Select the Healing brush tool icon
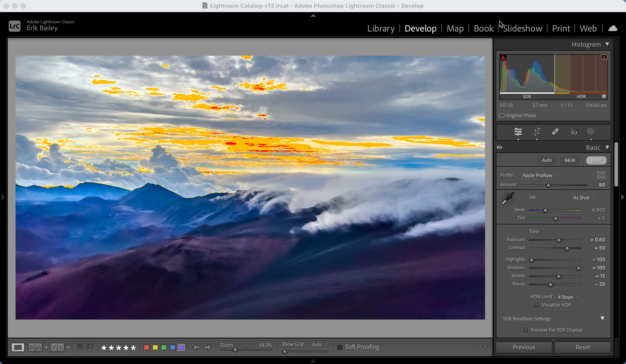 555,131
